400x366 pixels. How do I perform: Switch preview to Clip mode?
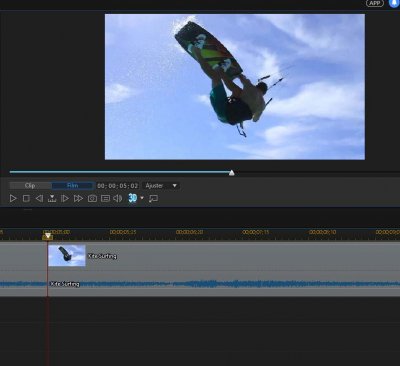[x=30, y=186]
